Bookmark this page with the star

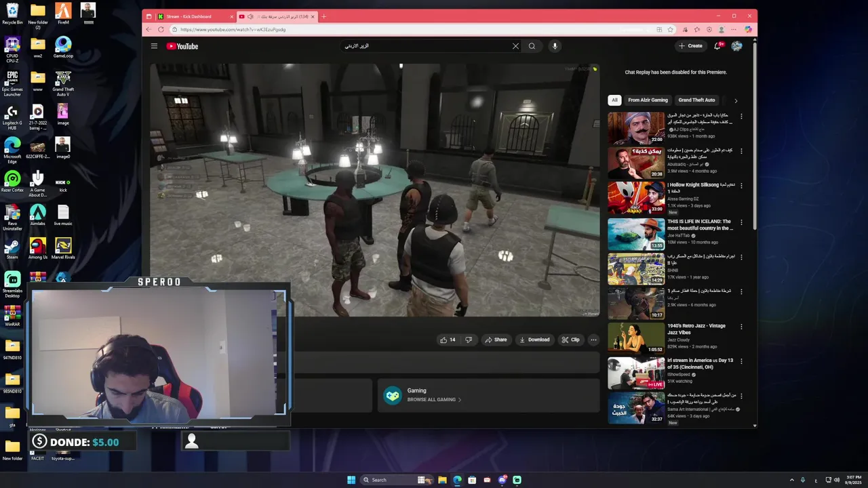(671, 29)
